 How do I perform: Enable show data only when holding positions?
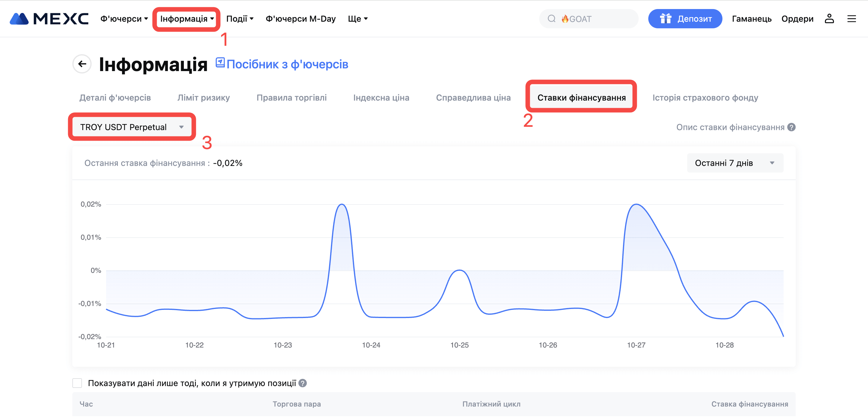pyautogui.click(x=77, y=383)
